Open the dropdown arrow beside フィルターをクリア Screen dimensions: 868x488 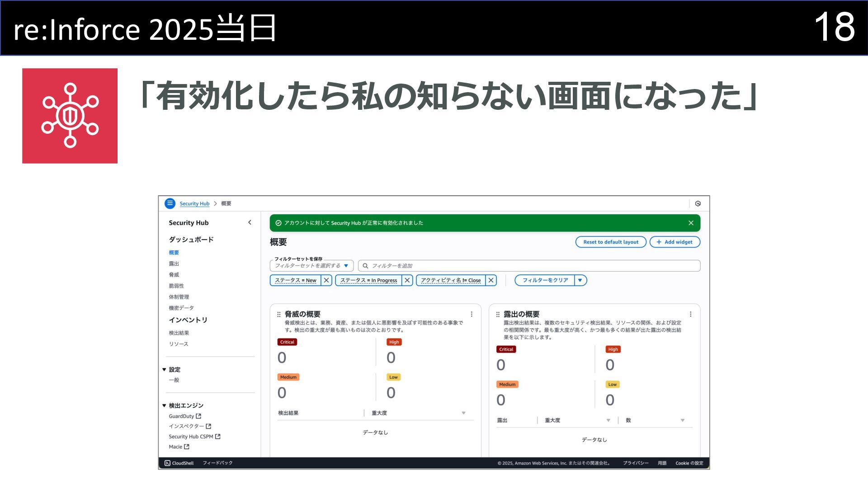tap(580, 280)
